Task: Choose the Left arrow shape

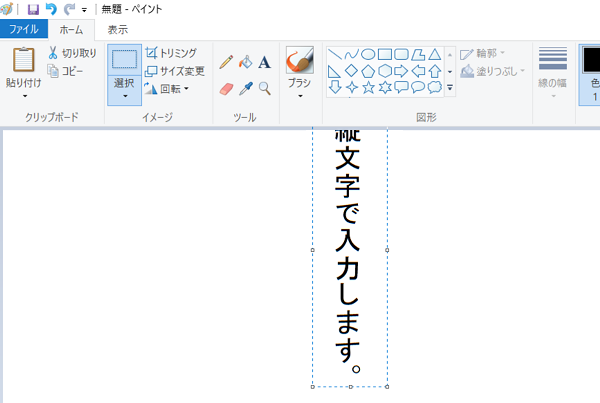Action: coord(418,71)
